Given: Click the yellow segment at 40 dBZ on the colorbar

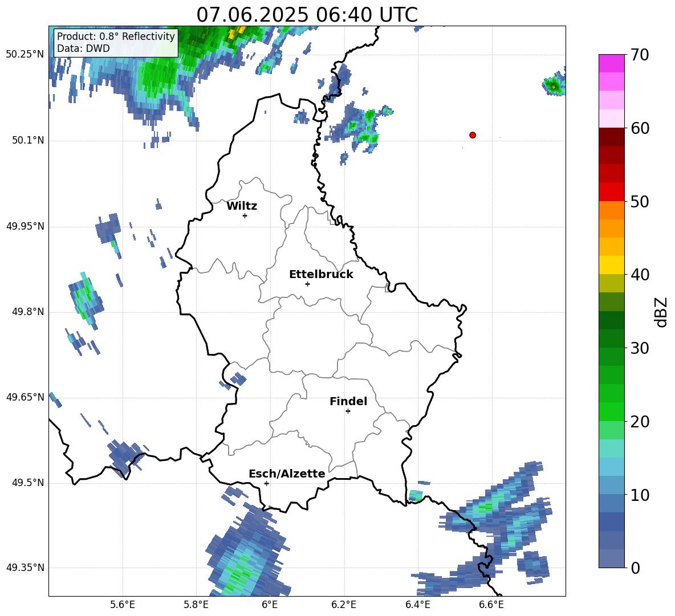Looking at the screenshot, I should [611, 265].
